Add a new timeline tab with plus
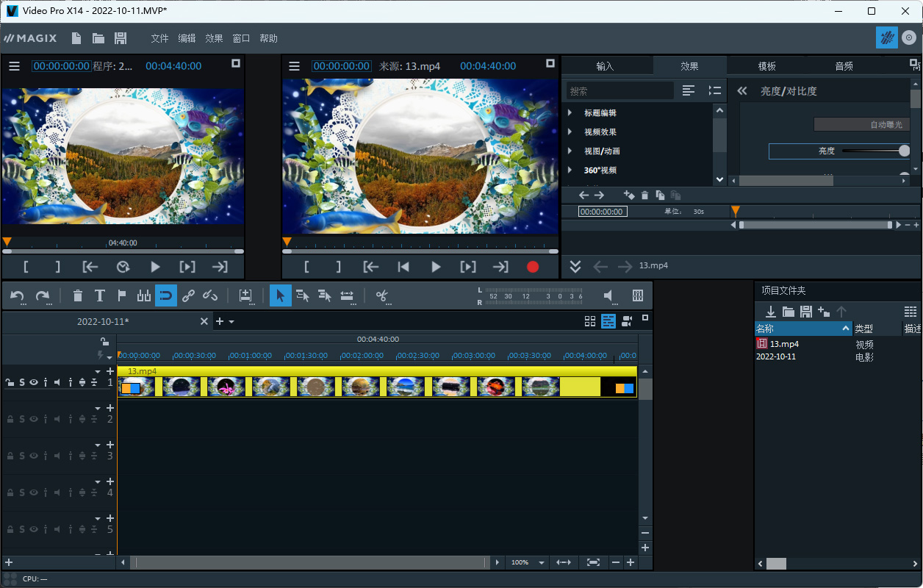This screenshot has width=923, height=588. pyautogui.click(x=219, y=321)
